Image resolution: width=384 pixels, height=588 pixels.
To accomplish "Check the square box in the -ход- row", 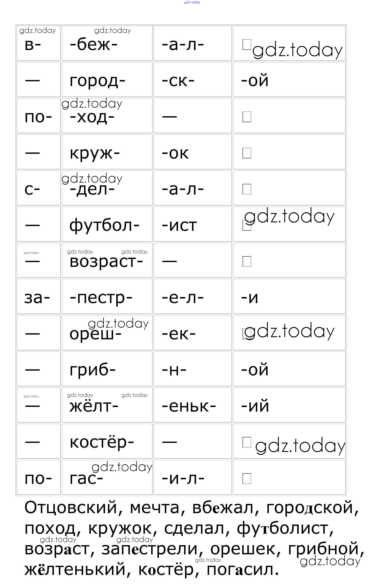I will pyautogui.click(x=247, y=117).
